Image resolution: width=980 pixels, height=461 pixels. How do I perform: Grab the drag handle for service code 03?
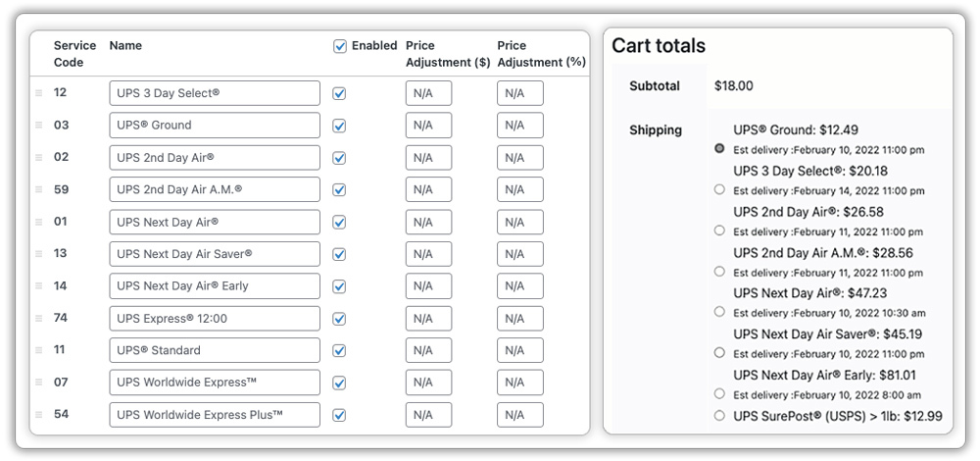39,126
